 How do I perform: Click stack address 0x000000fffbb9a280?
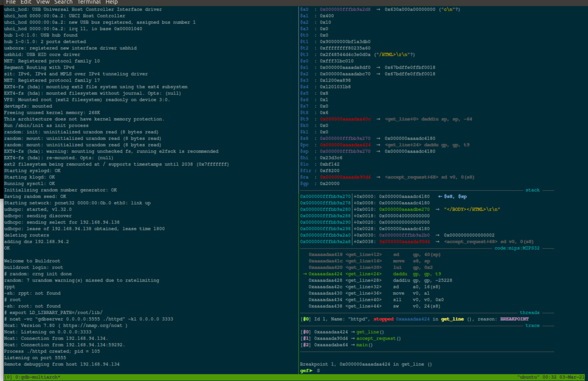[325, 209]
